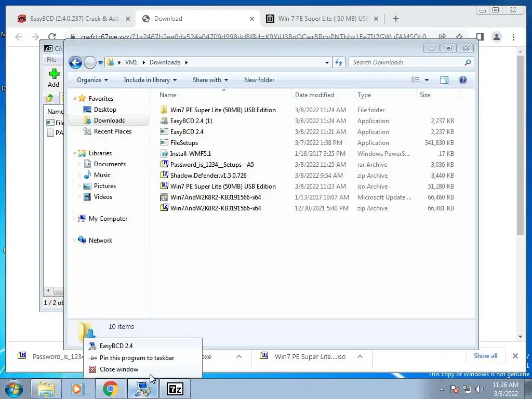Select My Computer in navigation pane

pyautogui.click(x=108, y=219)
